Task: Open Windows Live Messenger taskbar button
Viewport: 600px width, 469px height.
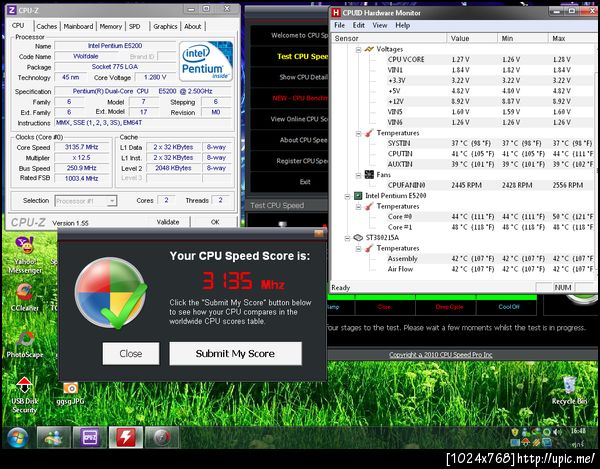Action: [x=54, y=437]
